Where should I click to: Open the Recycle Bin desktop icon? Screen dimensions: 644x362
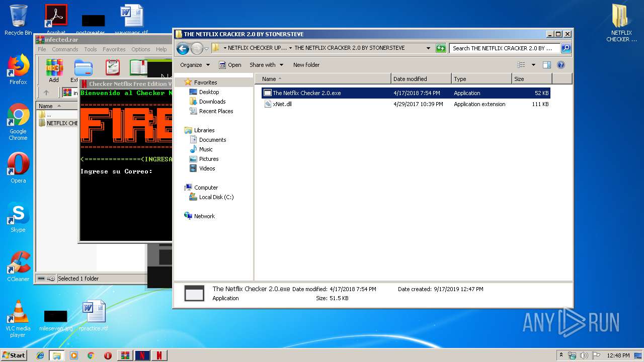pyautogui.click(x=18, y=20)
